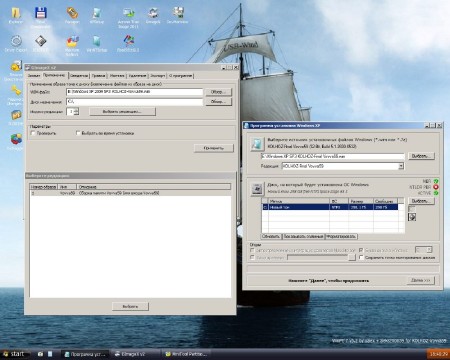Click the Выбрать редакцию button in GImageX
The width and height of the screenshot is (450, 360).
click(x=122, y=112)
